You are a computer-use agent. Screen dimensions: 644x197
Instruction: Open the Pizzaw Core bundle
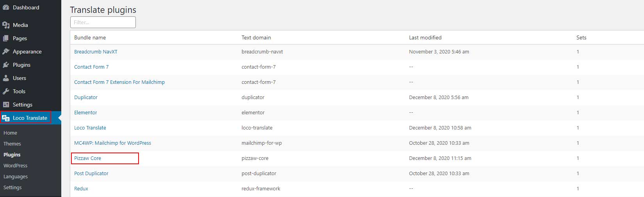tap(87, 158)
